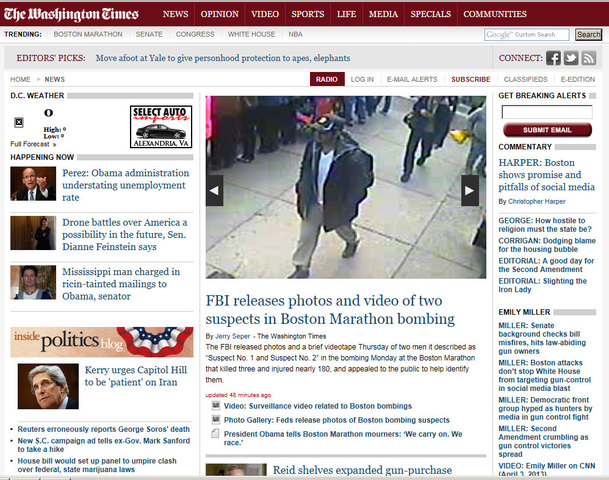Image resolution: width=609 pixels, height=480 pixels.
Task: Open Reuters George Soros death story
Action: point(103,429)
